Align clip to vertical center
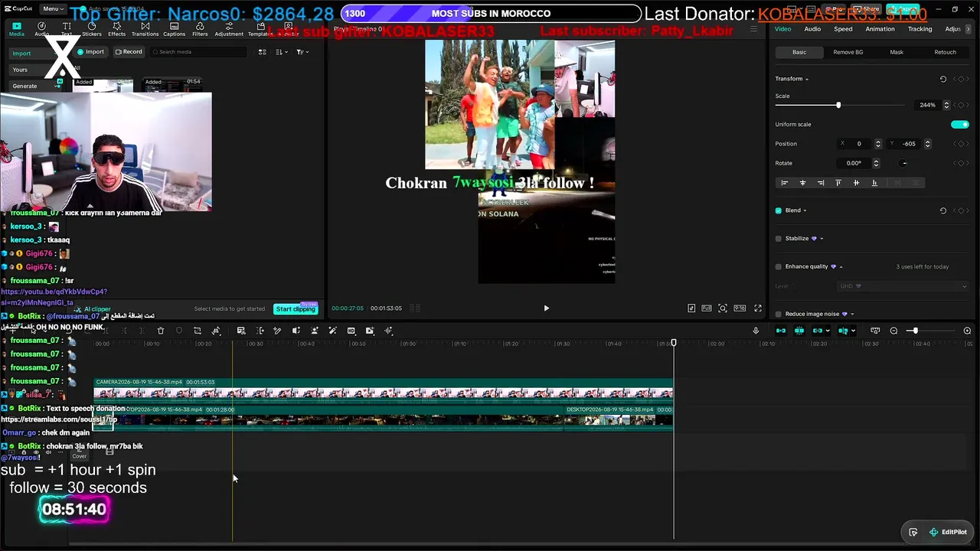This screenshot has height=551, width=980. tap(856, 183)
